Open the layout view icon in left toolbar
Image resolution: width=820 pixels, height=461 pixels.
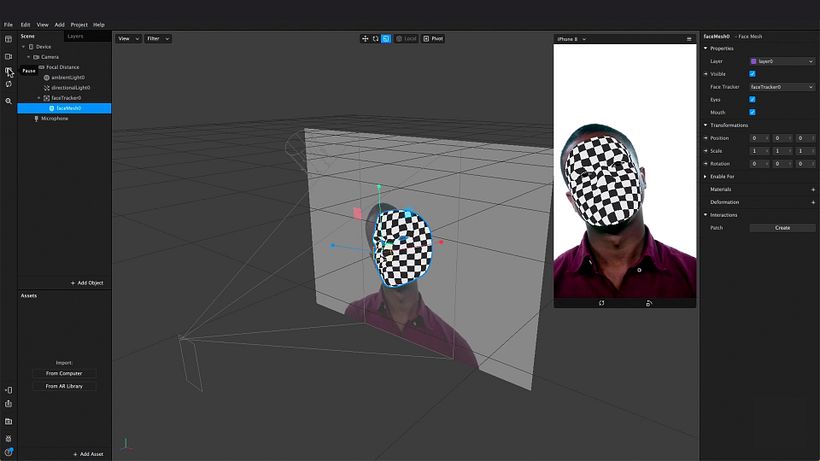(8, 39)
